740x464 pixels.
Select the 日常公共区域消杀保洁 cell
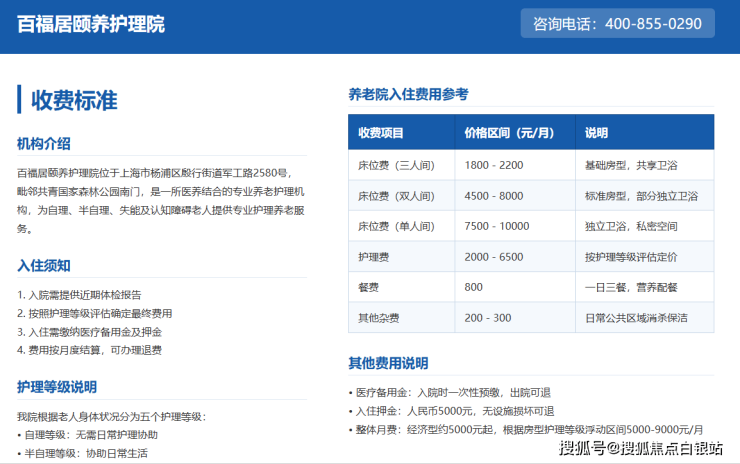coord(645,318)
